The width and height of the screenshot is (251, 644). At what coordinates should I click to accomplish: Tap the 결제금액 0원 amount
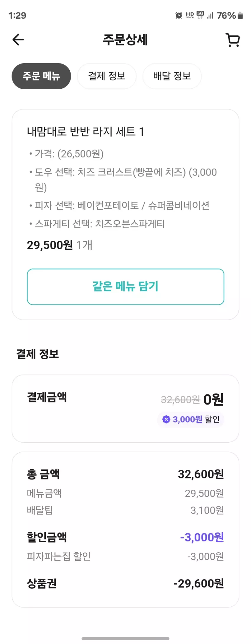[x=213, y=399]
